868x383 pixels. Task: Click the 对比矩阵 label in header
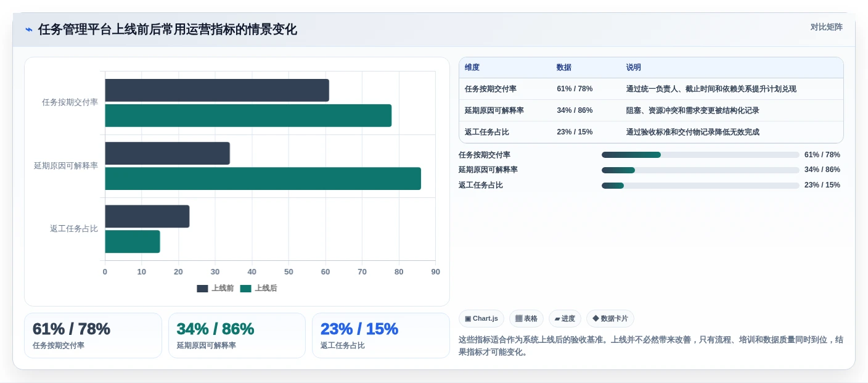tap(826, 27)
